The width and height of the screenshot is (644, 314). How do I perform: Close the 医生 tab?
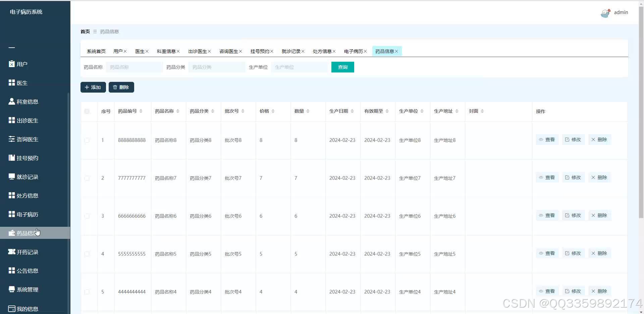point(147,51)
